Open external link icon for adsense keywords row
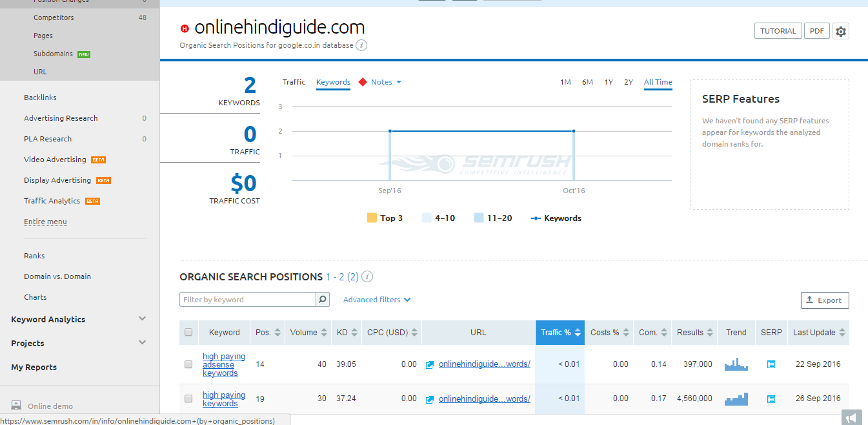 tap(430, 364)
